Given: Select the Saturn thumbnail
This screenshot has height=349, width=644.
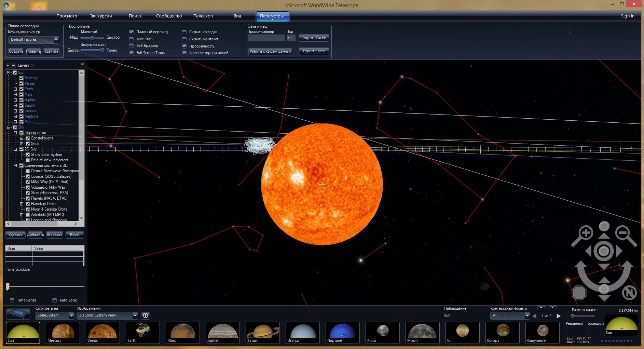Looking at the screenshot, I should [263, 333].
